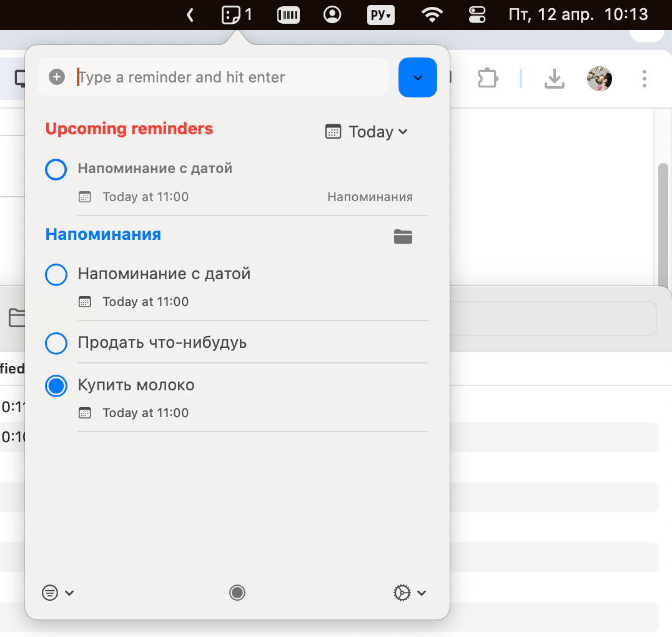Open the settings gear menu

tap(409, 593)
